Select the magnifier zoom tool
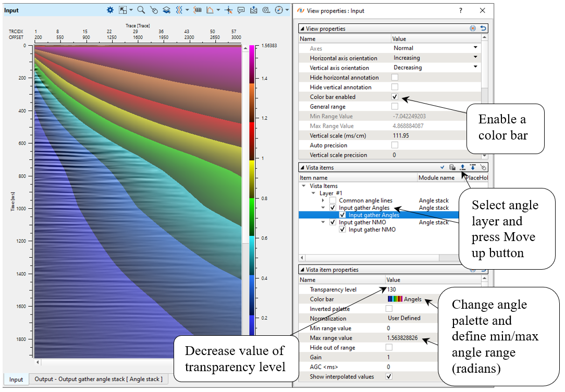 141,10
